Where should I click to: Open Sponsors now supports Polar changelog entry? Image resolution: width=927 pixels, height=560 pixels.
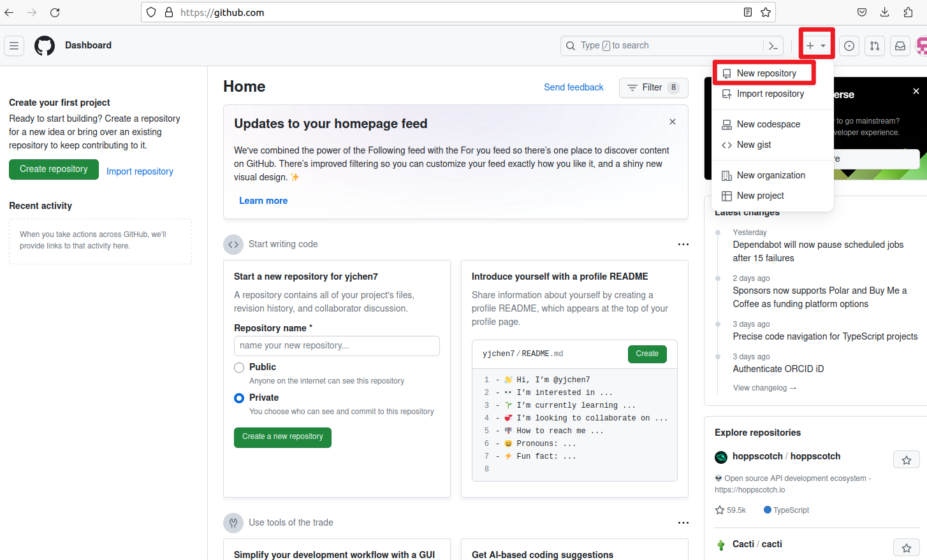819,298
